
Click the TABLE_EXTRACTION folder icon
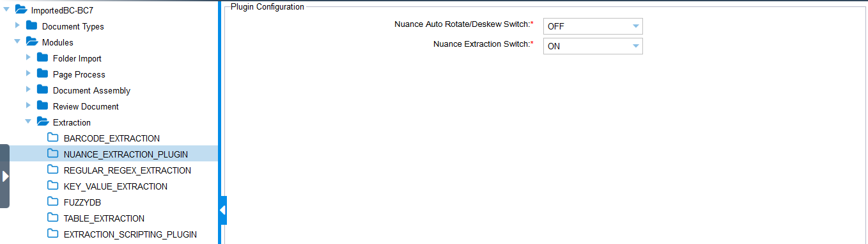[53, 218]
